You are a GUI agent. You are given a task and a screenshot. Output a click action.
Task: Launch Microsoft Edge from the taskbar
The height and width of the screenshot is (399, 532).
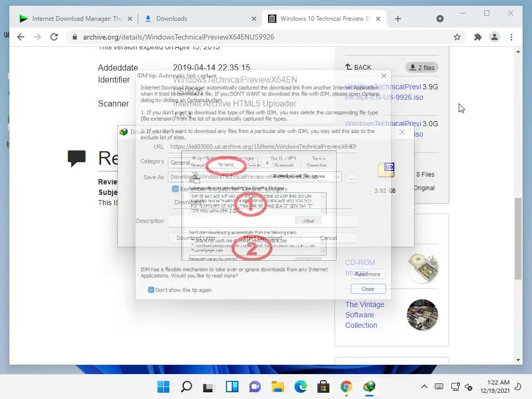(x=301, y=387)
